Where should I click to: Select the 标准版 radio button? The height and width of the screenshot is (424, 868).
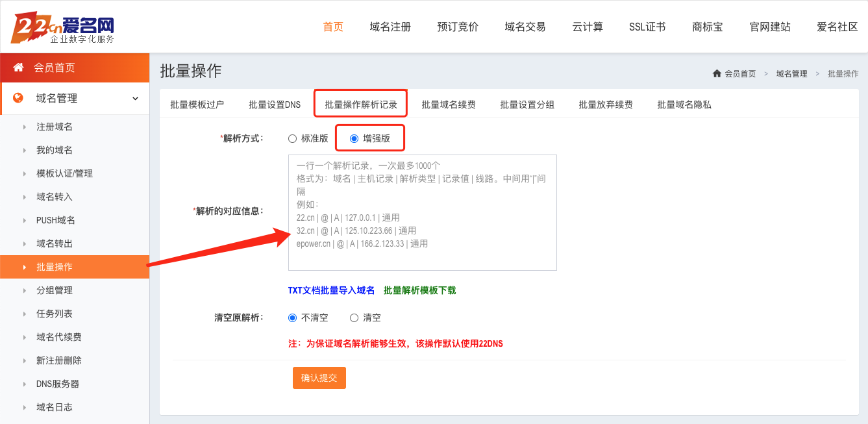pyautogui.click(x=292, y=138)
